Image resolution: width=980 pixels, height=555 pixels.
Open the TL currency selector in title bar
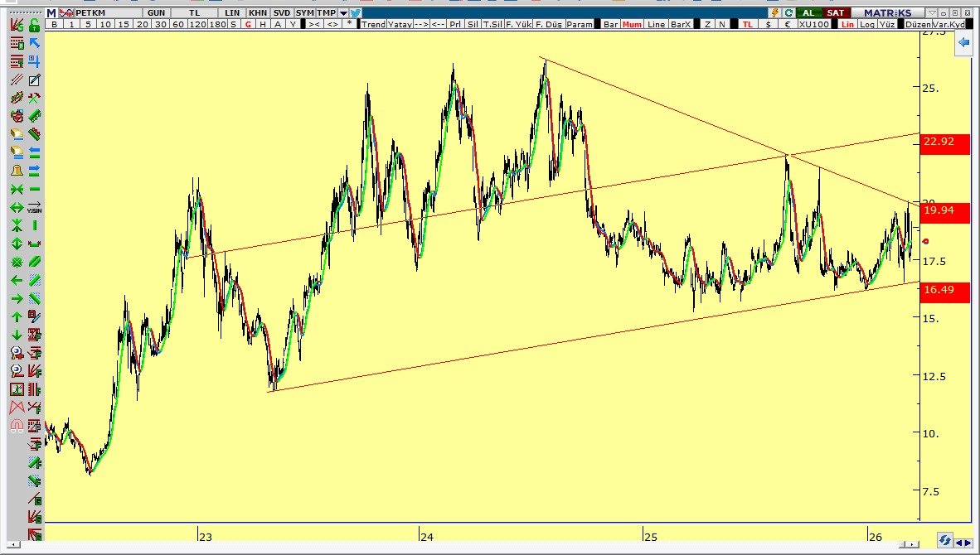pos(194,12)
